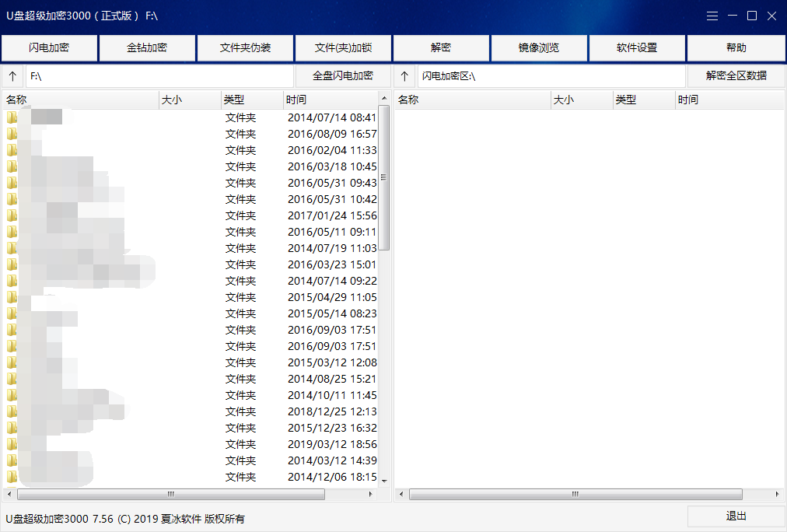Select folder icon dated 2014/03/12 14:39
Viewport: 787px width, 532px height.
tap(12, 460)
